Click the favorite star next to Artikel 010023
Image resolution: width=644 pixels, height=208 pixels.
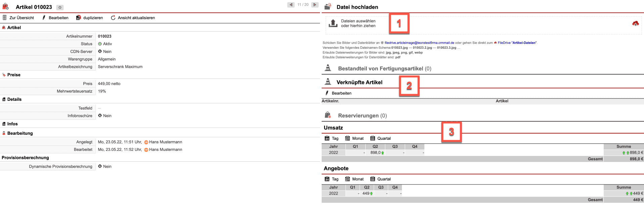pos(60,7)
